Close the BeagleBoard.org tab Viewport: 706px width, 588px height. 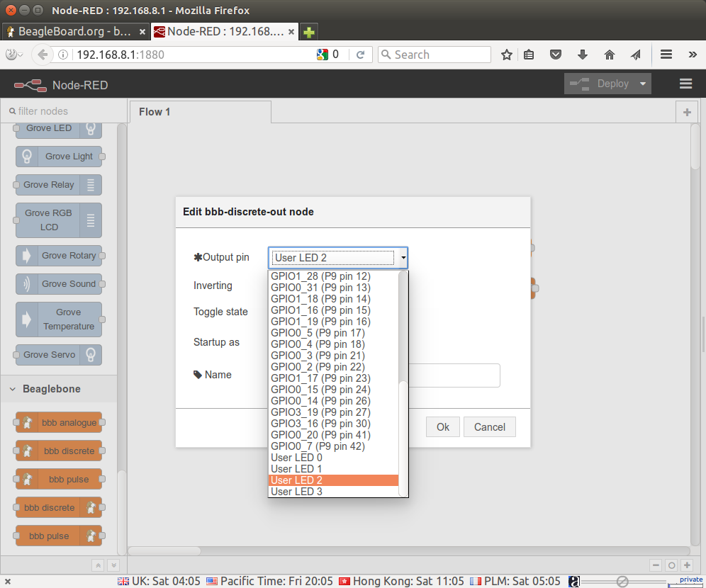(142, 32)
